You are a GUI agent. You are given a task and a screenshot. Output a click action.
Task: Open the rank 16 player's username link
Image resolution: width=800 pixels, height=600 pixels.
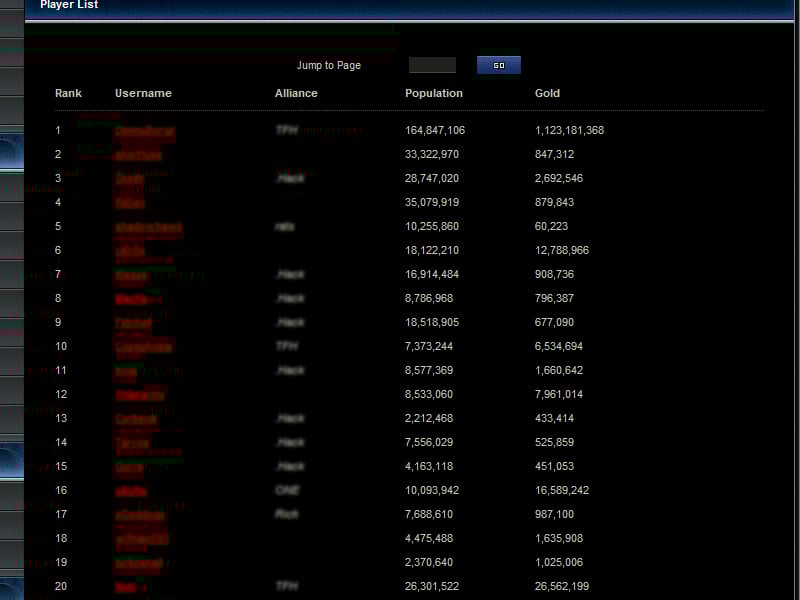click(131, 491)
